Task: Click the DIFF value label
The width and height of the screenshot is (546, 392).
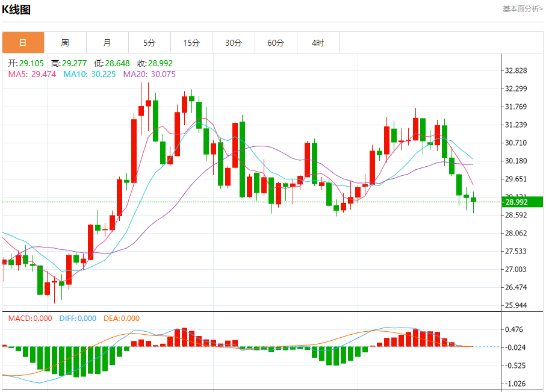Action: tap(78, 319)
